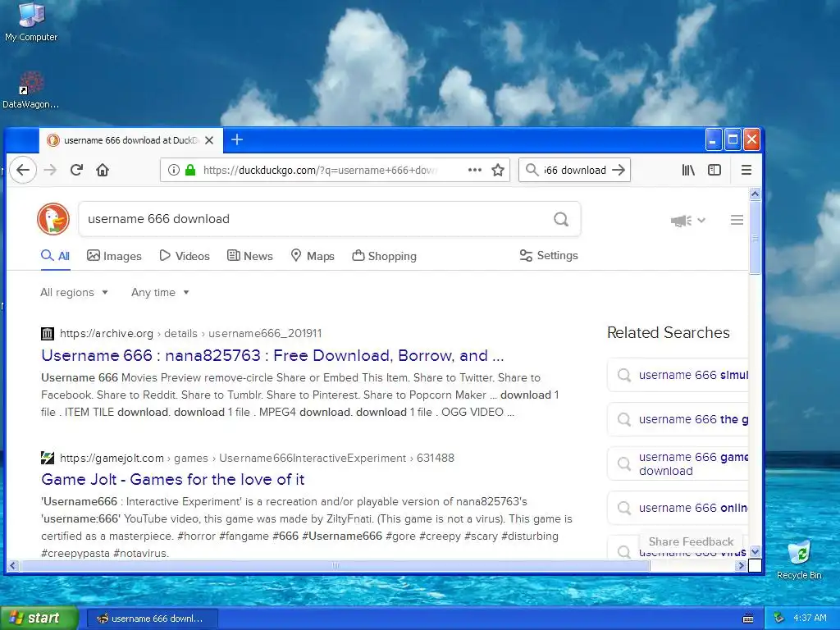The height and width of the screenshot is (630, 840).
Task: Open DuckDuckGo page side menu
Action: 737,220
